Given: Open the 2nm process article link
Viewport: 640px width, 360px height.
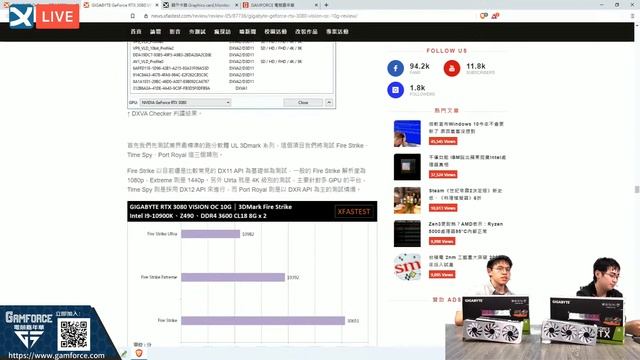Looking at the screenshot, I should click(458, 261).
